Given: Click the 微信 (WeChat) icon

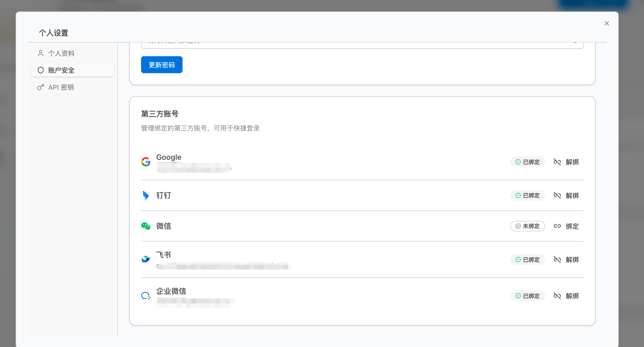Looking at the screenshot, I should coord(146,226).
